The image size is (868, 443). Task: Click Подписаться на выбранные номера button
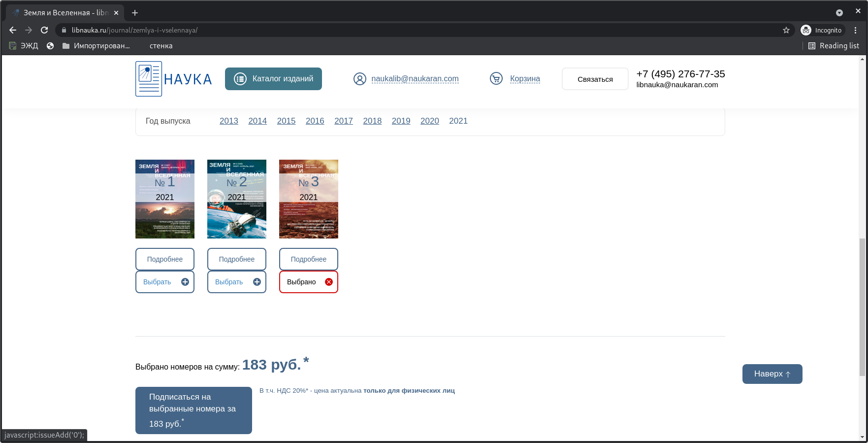tap(193, 410)
